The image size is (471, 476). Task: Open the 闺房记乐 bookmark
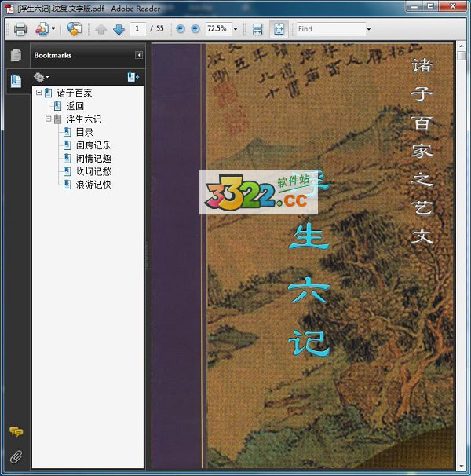click(x=93, y=145)
